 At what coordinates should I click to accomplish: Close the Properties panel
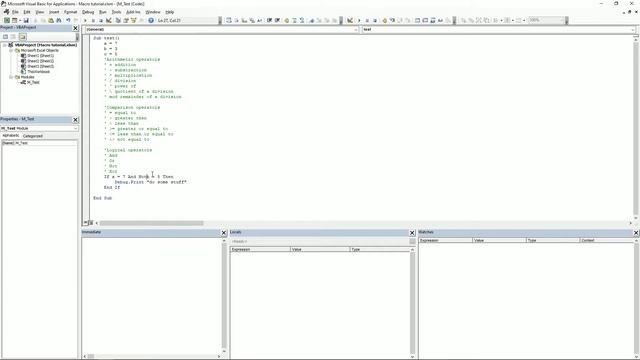pos(75,120)
